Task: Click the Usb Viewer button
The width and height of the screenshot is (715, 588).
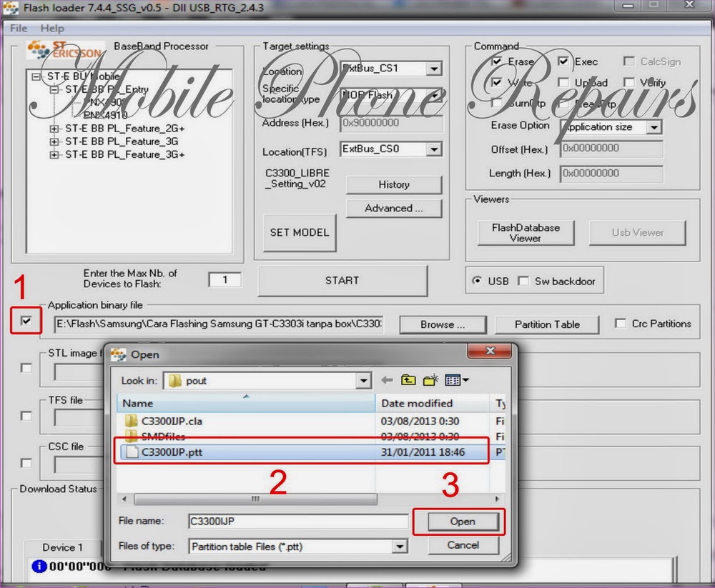Action: pos(638,232)
